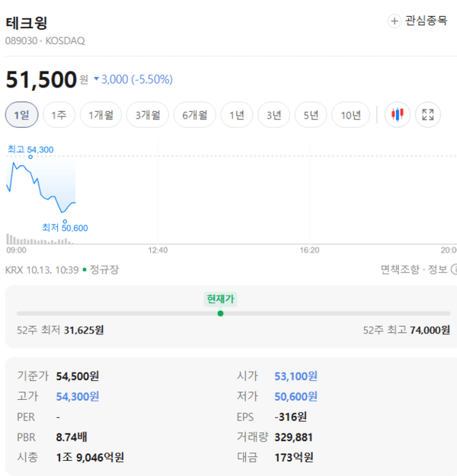
Task: Click the 저가 value 50,600원
Action: click(x=296, y=397)
